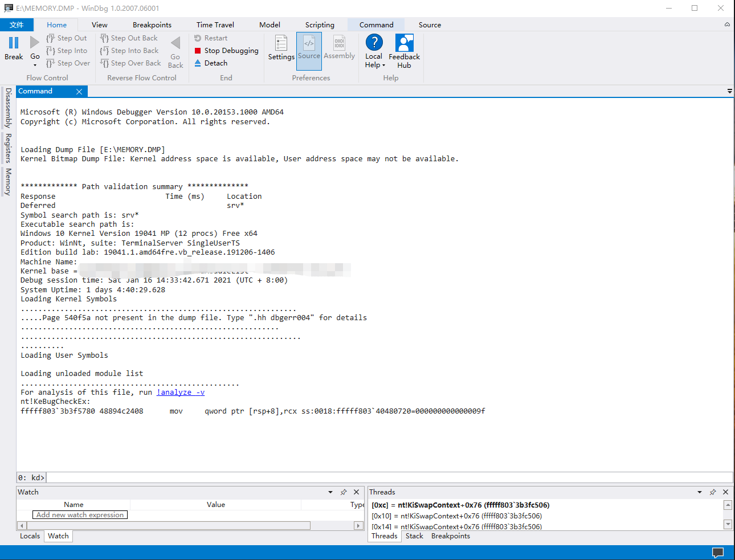Select the Command ribbon tab

click(376, 24)
